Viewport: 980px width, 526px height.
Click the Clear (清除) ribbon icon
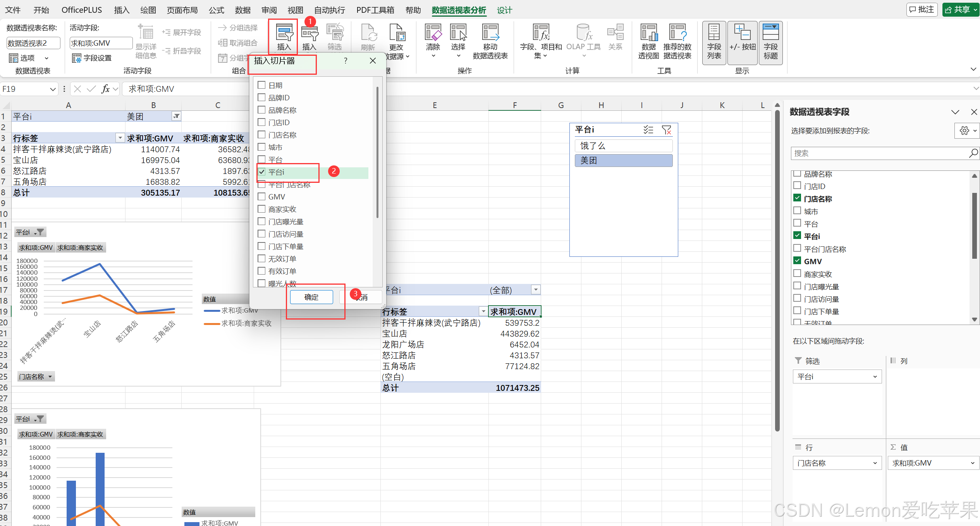(x=433, y=40)
